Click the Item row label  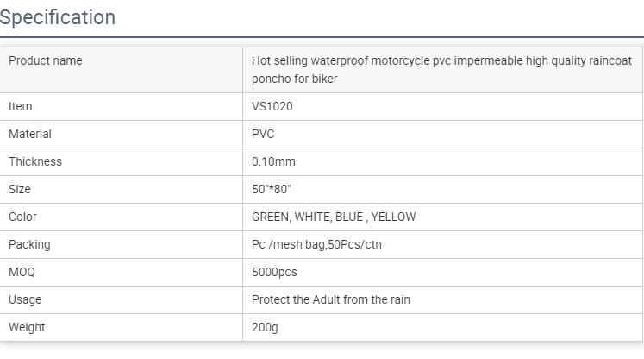pos(20,106)
